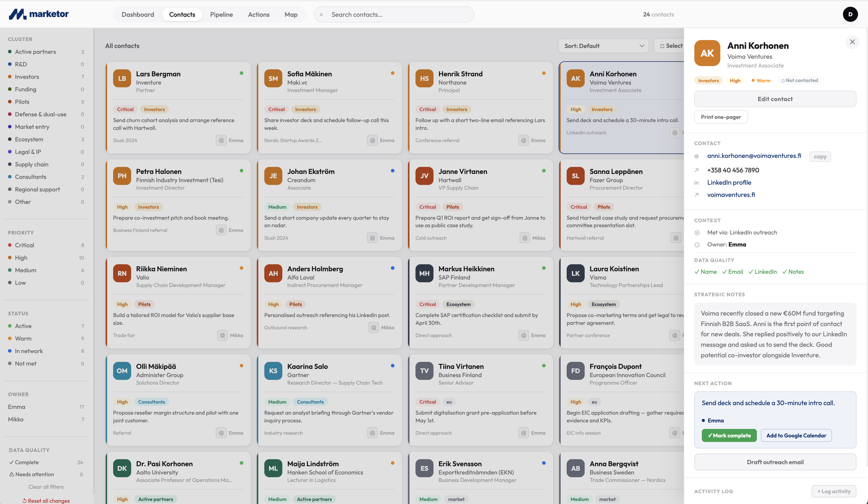Screen dimensions: 868x504
Task: Click the @ icon on Janne Virtanen's card
Action: coord(524,238)
